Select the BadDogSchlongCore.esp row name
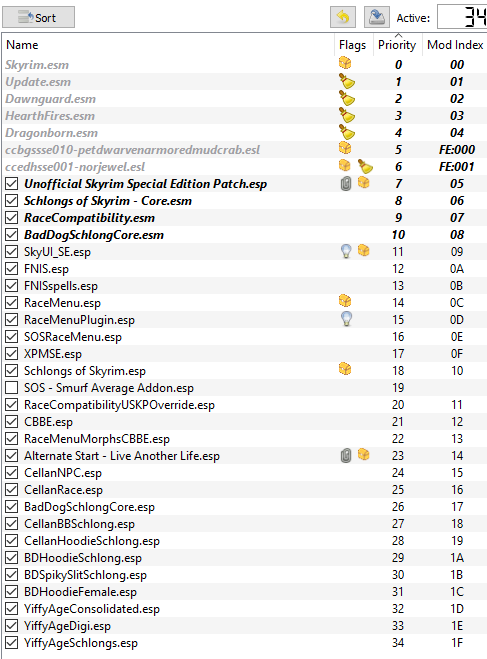 click(90, 507)
